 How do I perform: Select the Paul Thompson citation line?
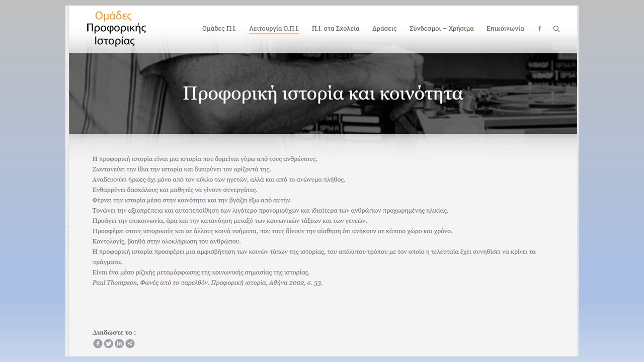click(207, 283)
